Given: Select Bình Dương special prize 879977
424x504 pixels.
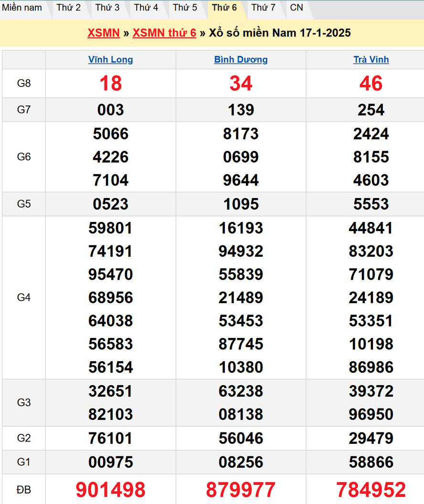Looking at the screenshot, I should point(241,490).
